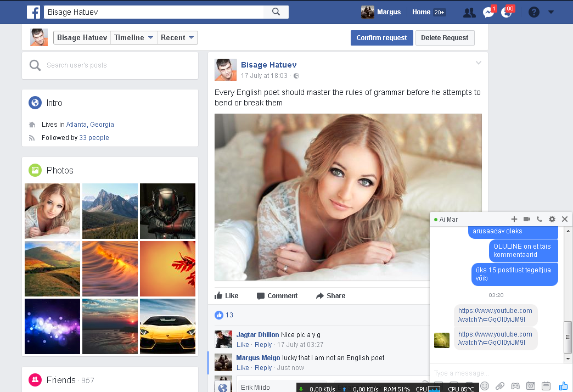The height and width of the screenshot is (392, 573).
Task: Open the globe notifications icon
Action: [x=507, y=13]
